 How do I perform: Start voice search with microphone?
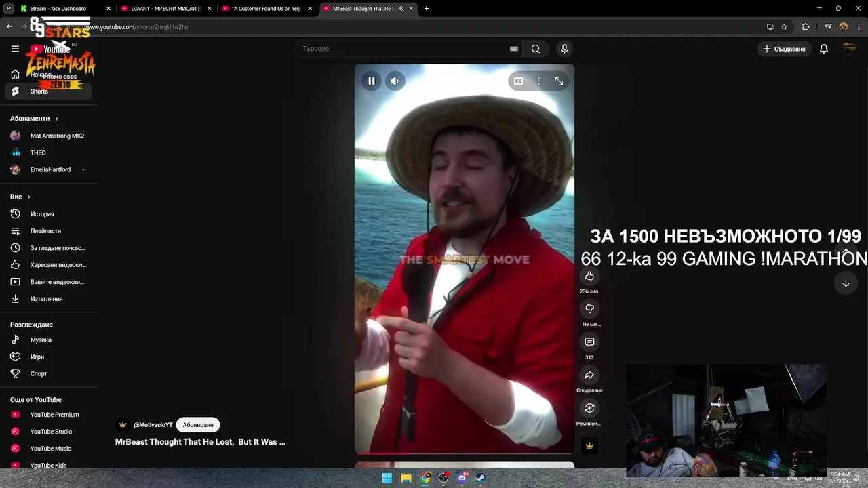coord(564,49)
